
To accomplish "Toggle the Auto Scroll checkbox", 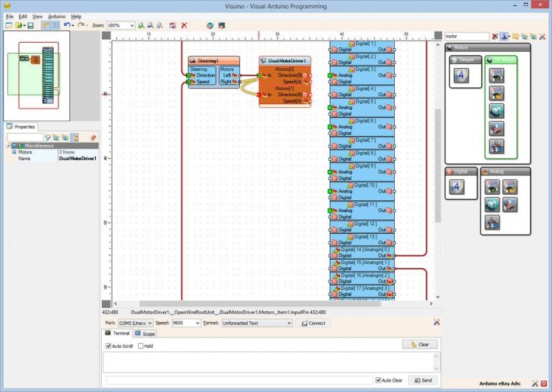I will coord(108,345).
